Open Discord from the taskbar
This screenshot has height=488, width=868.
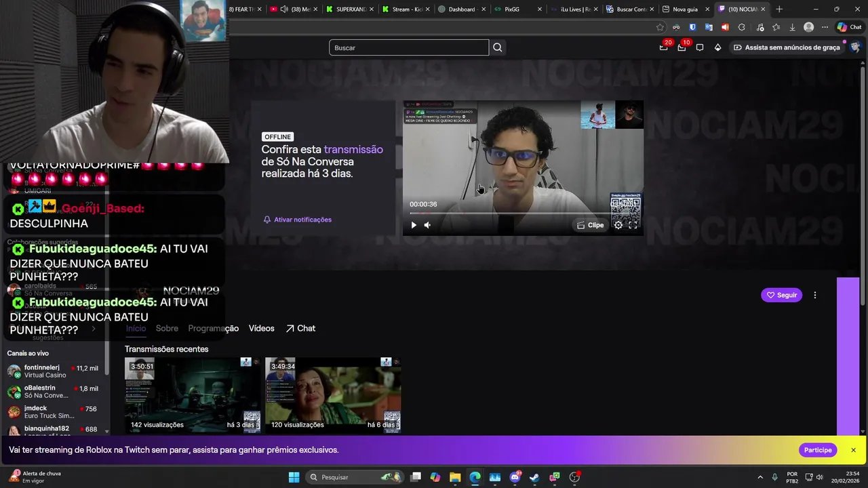pos(515,477)
